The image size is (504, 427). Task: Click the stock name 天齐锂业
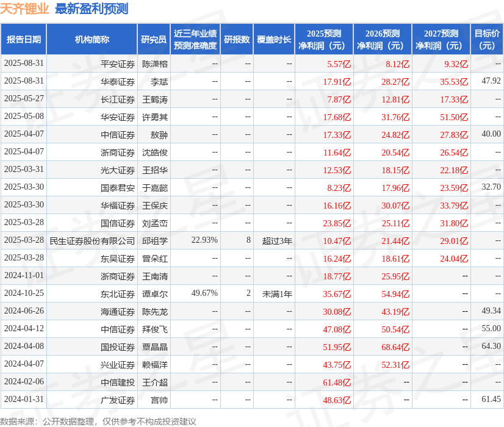(x=24, y=9)
